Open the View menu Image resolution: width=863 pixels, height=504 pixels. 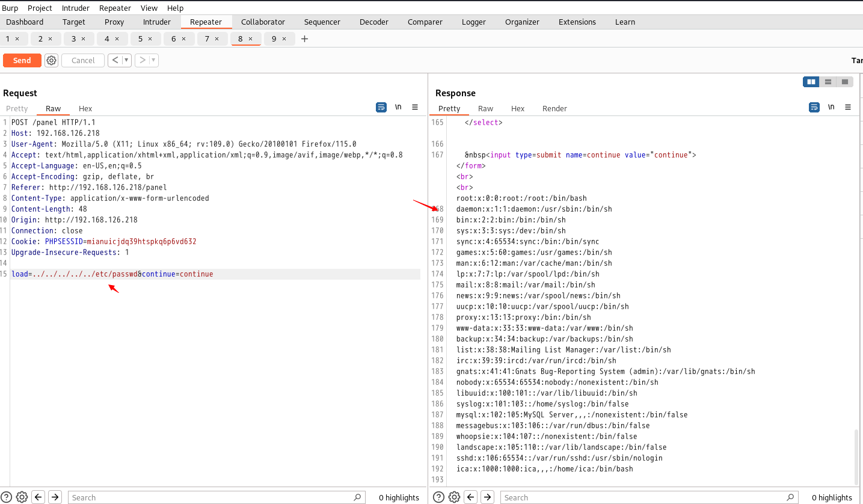[149, 8]
